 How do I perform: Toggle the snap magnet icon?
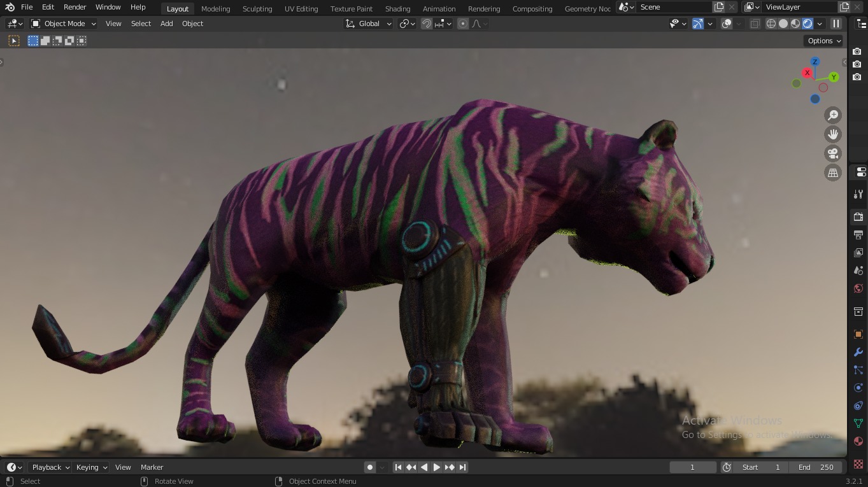[x=427, y=24]
